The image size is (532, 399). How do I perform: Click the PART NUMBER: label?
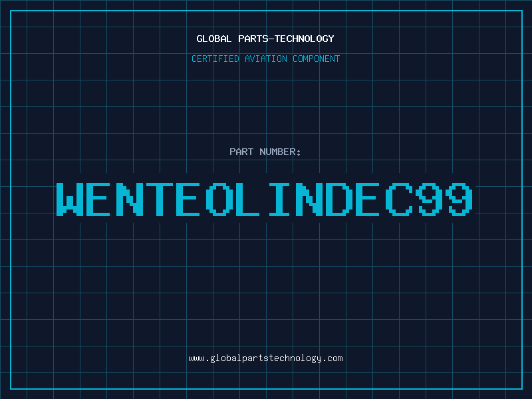pyautogui.click(x=265, y=152)
